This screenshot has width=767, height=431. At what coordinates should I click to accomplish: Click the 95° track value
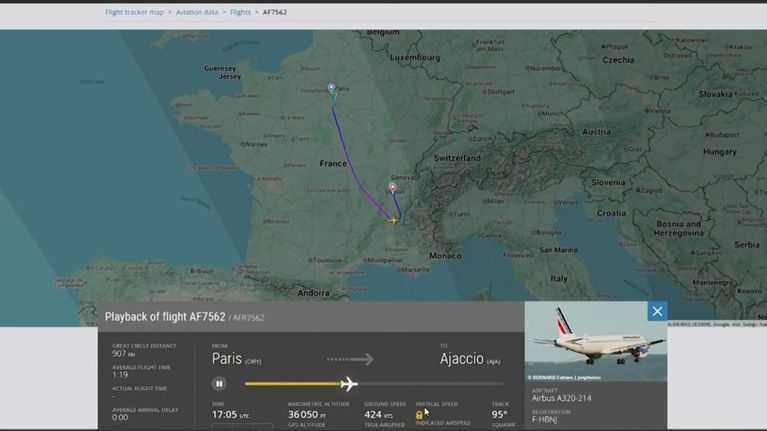[499, 414]
